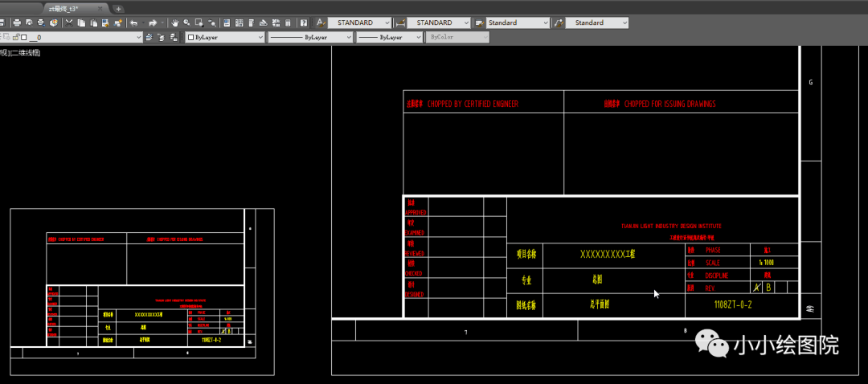Click the Block Editor icon
This screenshot has height=384, width=868.
point(118,22)
